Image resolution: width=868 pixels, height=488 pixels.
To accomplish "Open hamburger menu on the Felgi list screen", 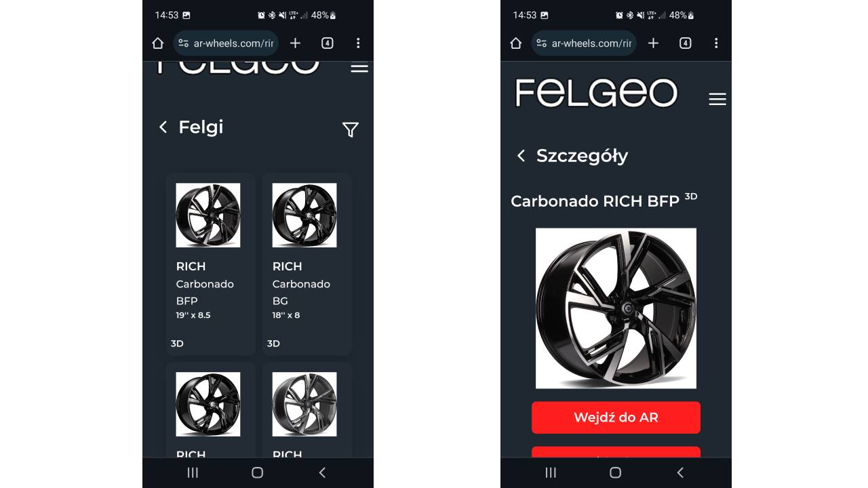I will 359,67.
